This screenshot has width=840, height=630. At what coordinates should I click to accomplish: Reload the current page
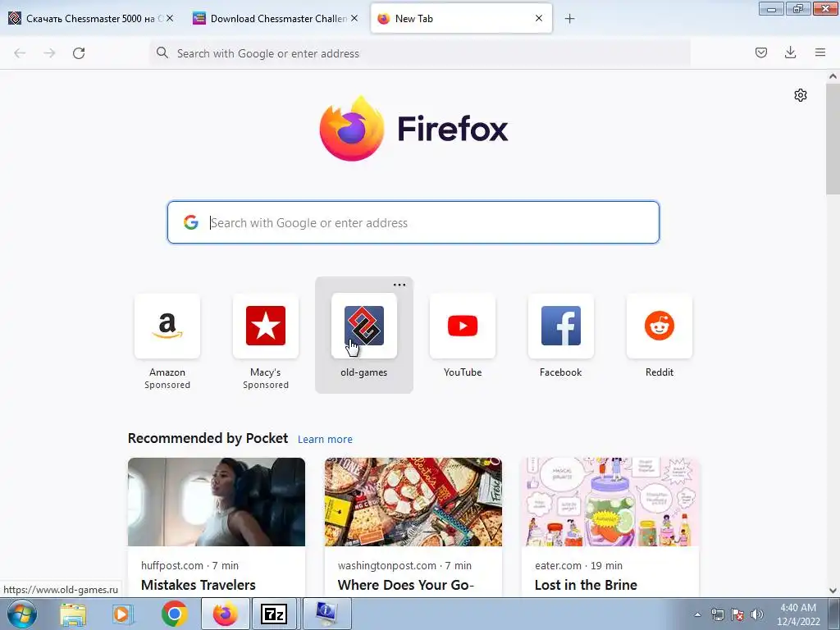tap(79, 53)
